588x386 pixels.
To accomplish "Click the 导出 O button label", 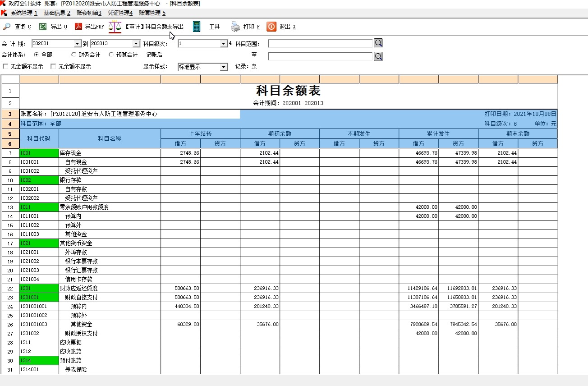I will point(59,27).
